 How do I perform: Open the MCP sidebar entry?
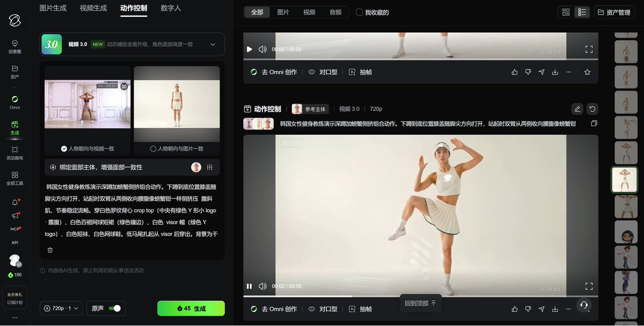click(14, 229)
